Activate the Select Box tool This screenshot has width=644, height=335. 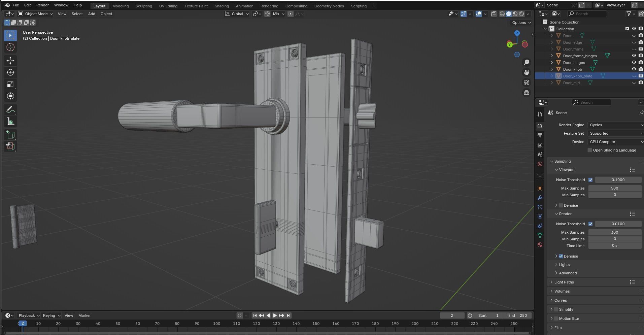[x=10, y=35]
